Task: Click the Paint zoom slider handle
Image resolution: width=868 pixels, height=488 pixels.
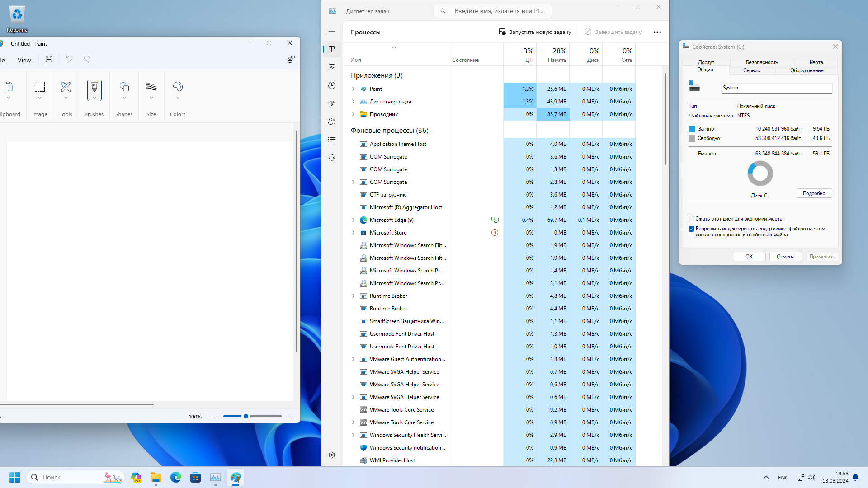Action: click(246, 416)
